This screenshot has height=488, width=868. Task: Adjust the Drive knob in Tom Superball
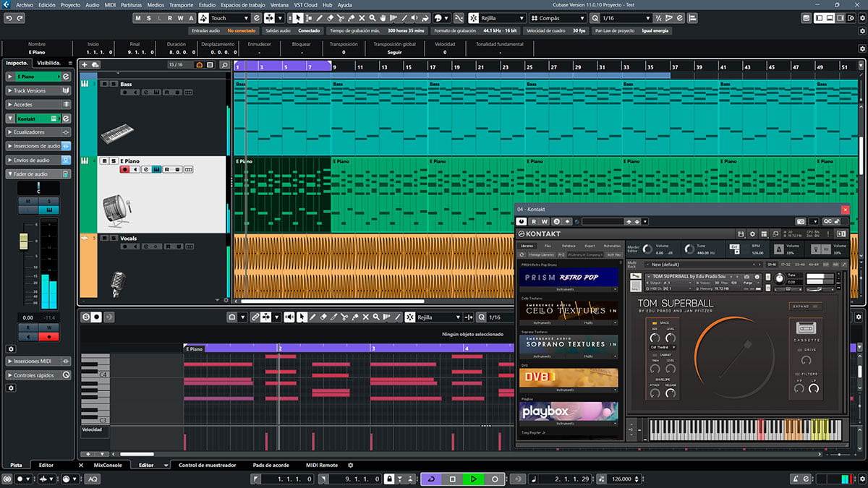point(807,361)
